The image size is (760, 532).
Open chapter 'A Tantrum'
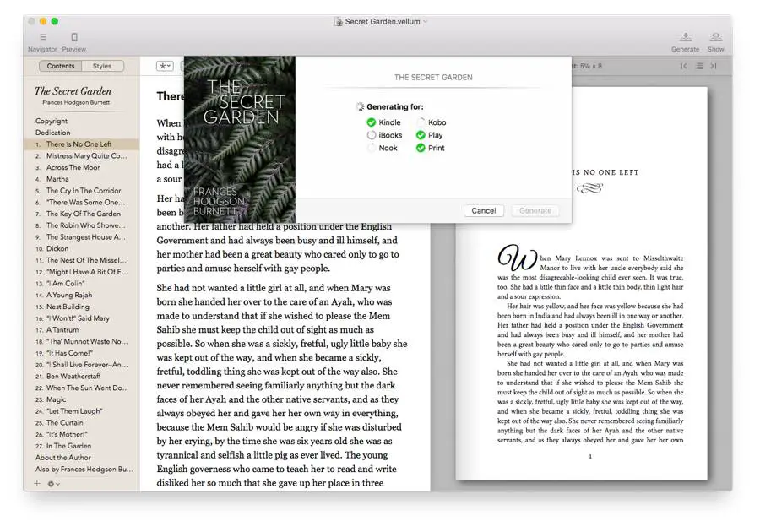[x=81, y=330]
